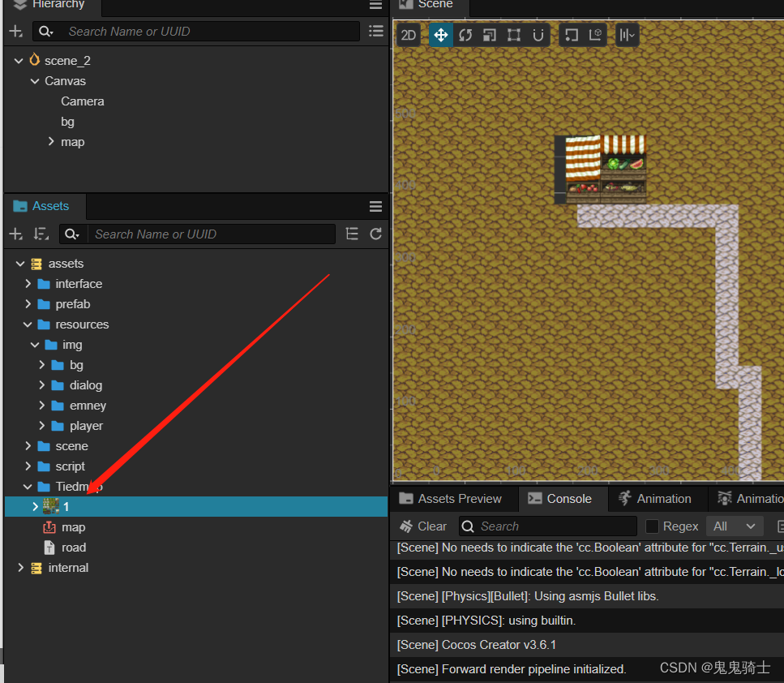Collapse the assets root database

[20, 264]
